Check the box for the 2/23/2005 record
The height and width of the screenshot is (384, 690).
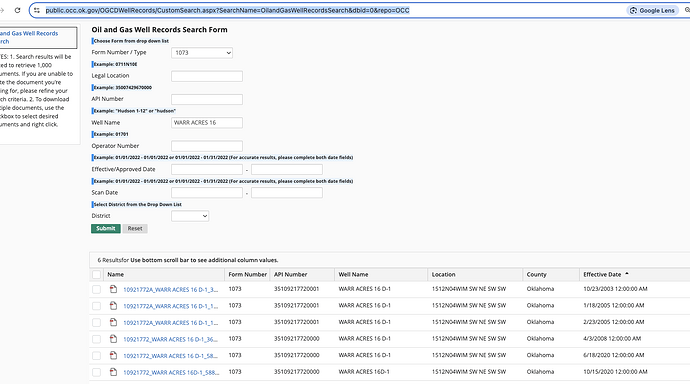(96, 322)
